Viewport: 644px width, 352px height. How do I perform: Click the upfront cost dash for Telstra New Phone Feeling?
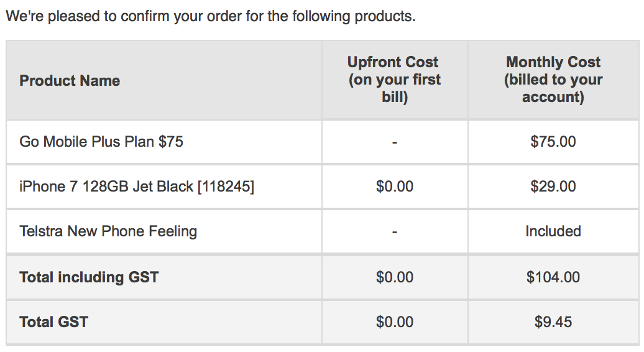[394, 232]
